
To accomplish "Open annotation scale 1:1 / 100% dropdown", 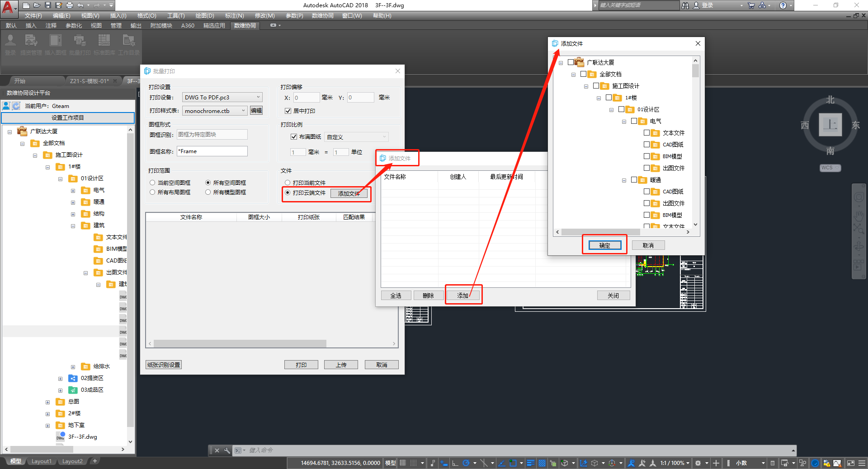I will pos(675,463).
